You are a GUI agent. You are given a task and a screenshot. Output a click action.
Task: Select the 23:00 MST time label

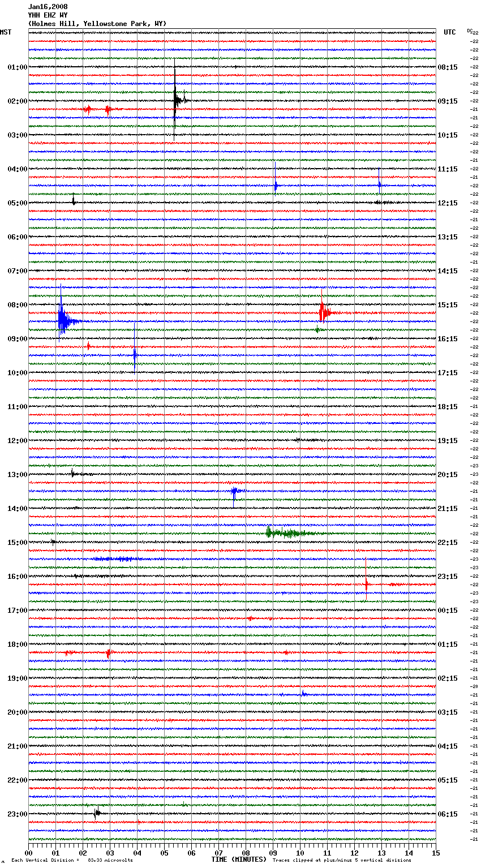[18, 814]
